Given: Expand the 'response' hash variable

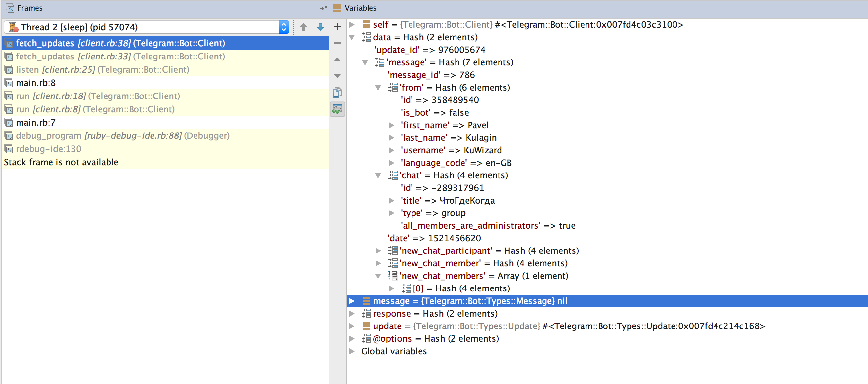Looking at the screenshot, I should point(352,313).
